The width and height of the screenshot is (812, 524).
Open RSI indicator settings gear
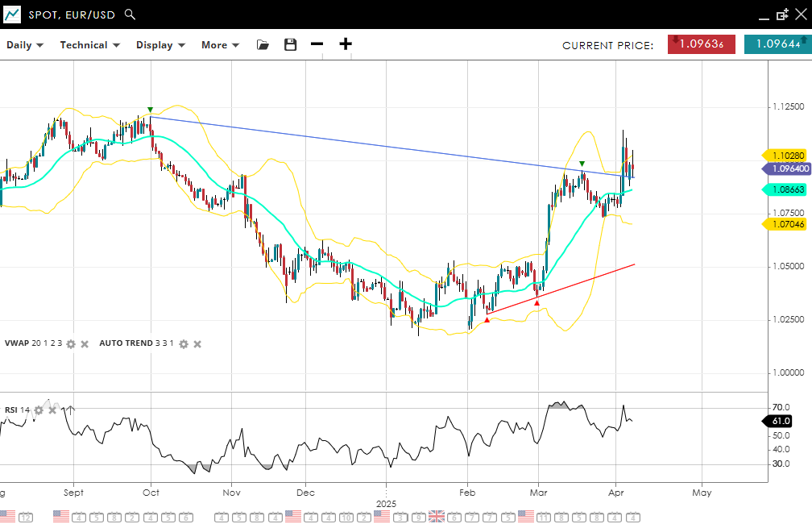point(39,410)
